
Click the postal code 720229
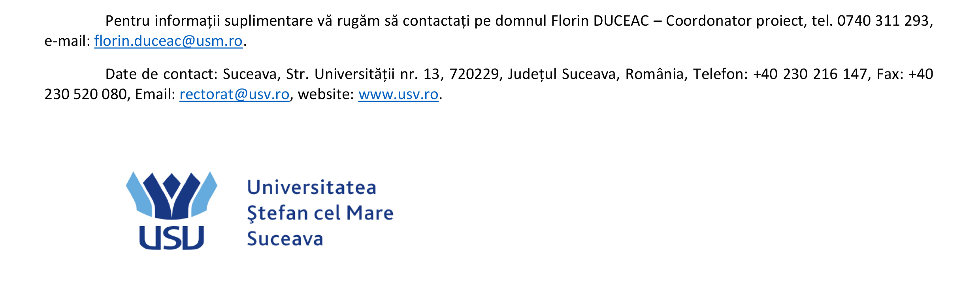pos(474,74)
